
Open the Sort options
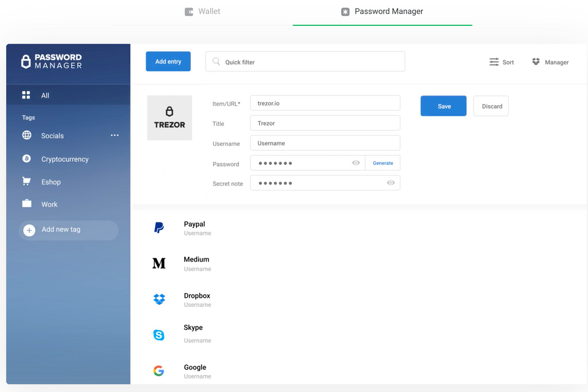(502, 62)
